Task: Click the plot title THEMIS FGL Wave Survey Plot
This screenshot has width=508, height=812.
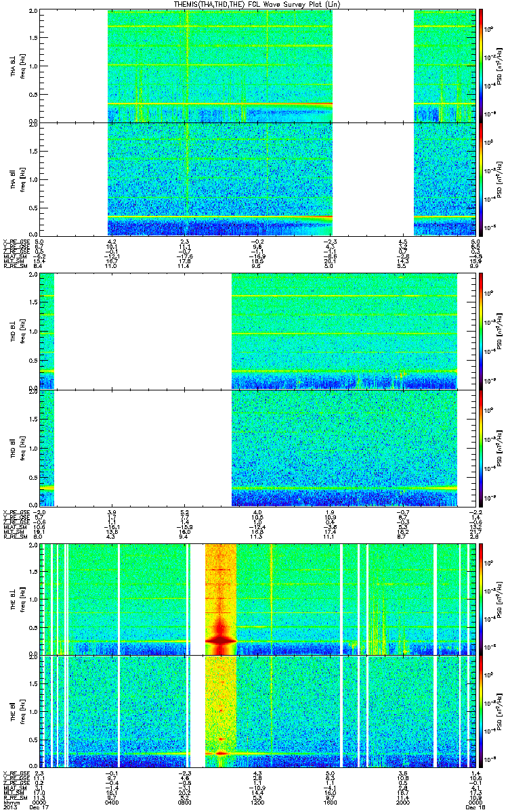Action: click(258, 4)
